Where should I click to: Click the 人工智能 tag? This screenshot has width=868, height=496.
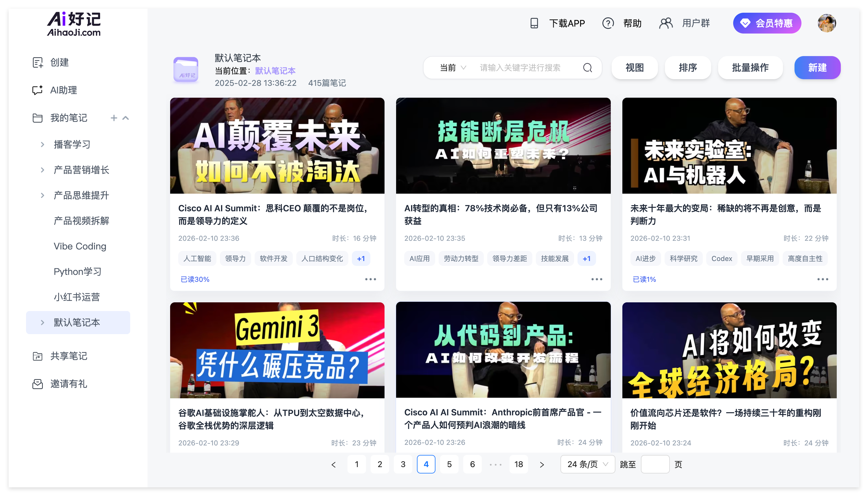(197, 259)
